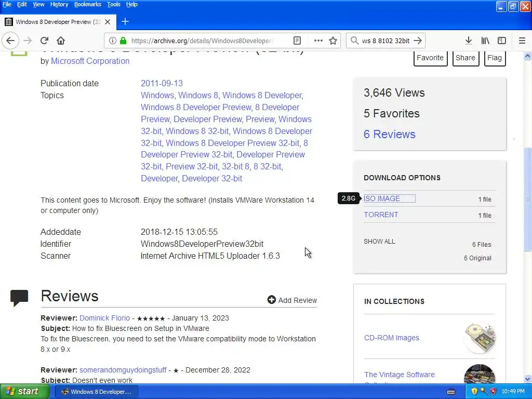
Task: Click the scrollbar up arrow
Action: [x=528, y=56]
